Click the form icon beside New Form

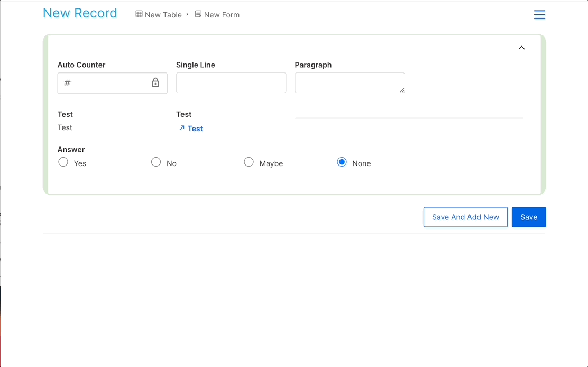click(198, 14)
